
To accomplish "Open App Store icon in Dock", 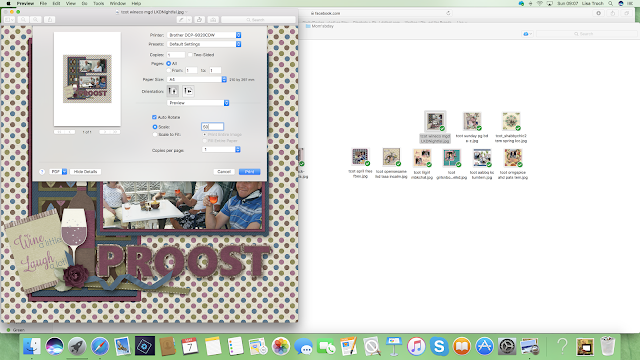I will pos(484,346).
